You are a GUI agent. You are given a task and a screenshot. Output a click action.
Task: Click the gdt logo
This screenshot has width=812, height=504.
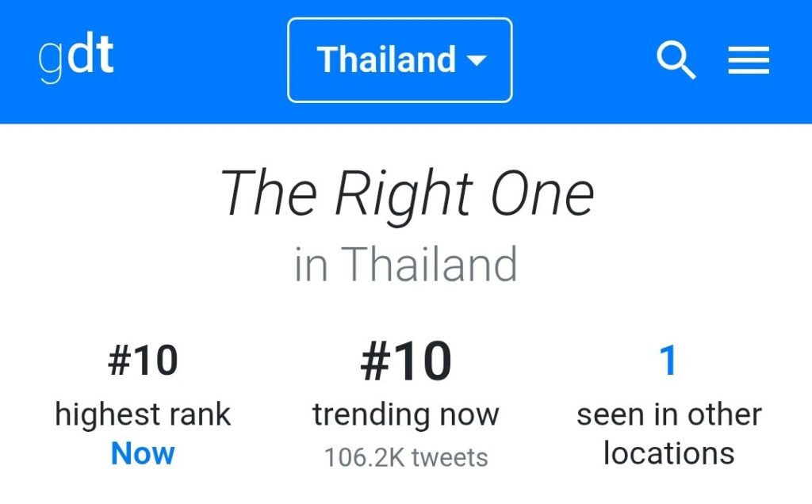(76, 59)
